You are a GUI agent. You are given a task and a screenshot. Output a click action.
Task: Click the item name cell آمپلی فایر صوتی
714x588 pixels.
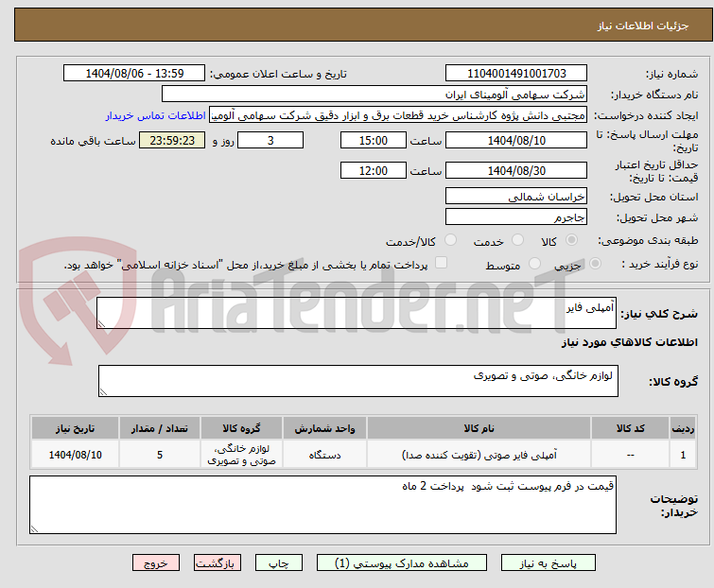(479, 455)
